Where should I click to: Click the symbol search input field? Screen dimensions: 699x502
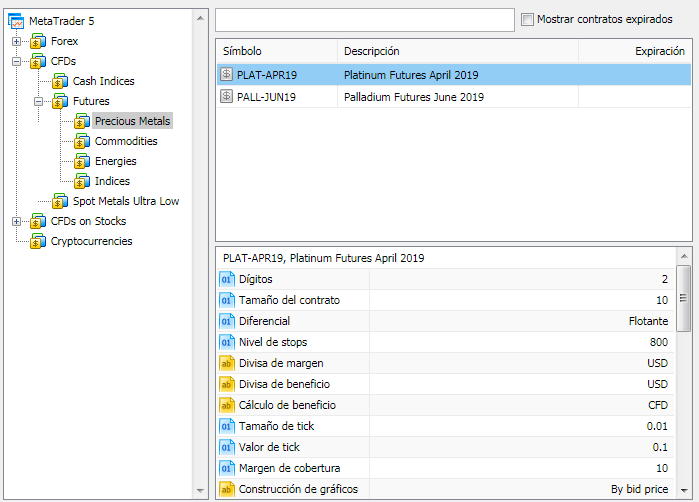point(365,20)
